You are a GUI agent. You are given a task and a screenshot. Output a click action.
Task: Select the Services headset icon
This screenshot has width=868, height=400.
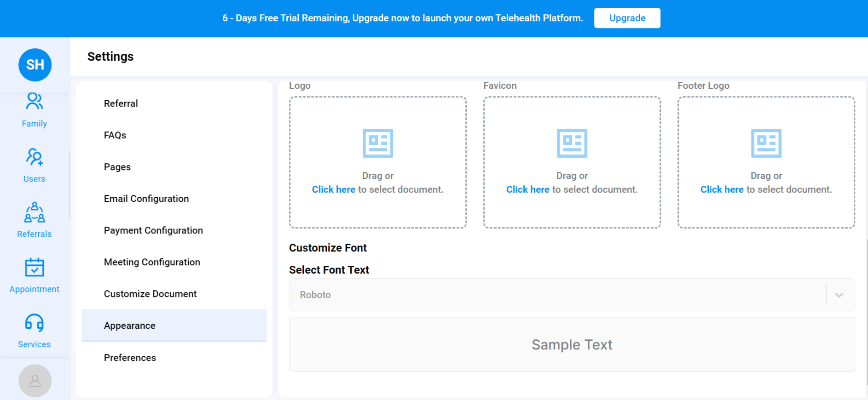coord(35,323)
